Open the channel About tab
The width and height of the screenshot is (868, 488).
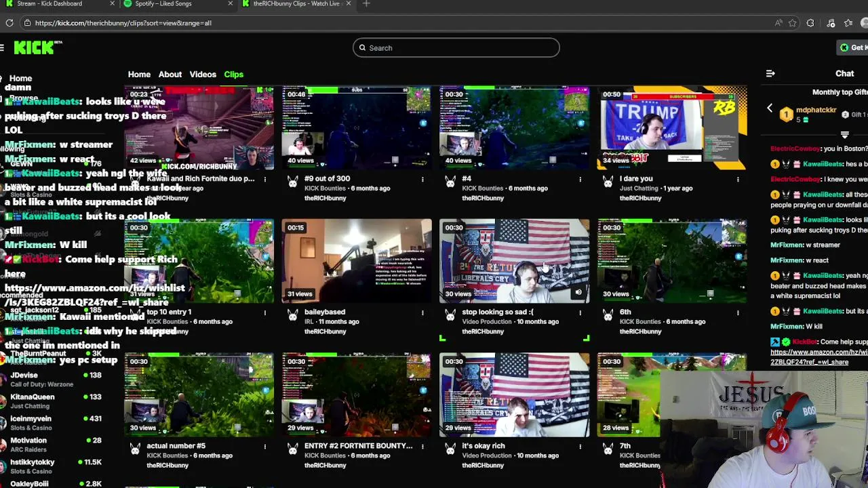pos(170,75)
